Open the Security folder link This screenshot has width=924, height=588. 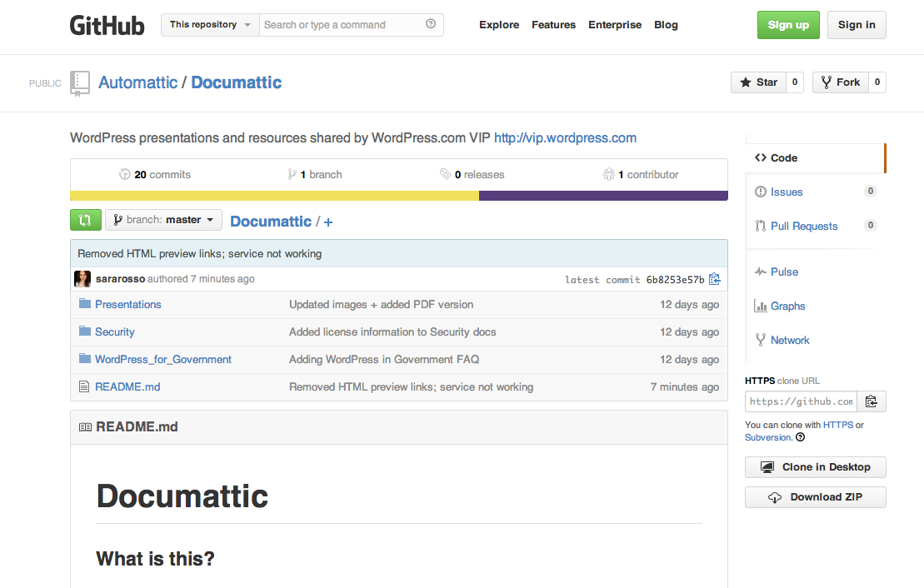(x=115, y=331)
